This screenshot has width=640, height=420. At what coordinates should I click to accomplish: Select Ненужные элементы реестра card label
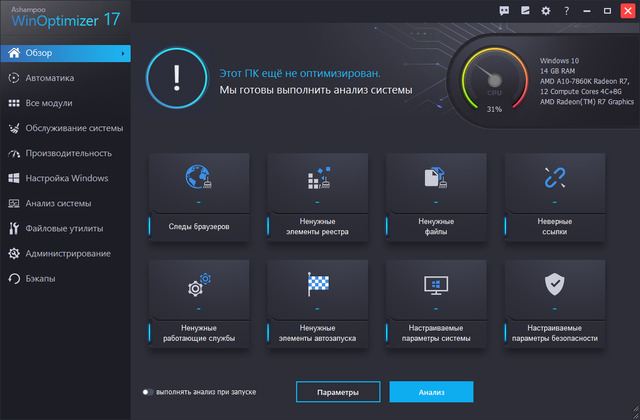tap(318, 227)
